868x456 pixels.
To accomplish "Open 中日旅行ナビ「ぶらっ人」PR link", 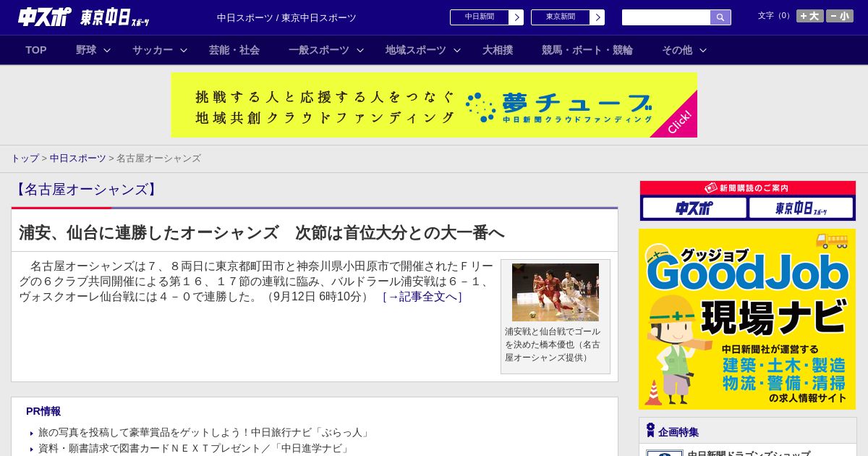I will tap(205, 432).
